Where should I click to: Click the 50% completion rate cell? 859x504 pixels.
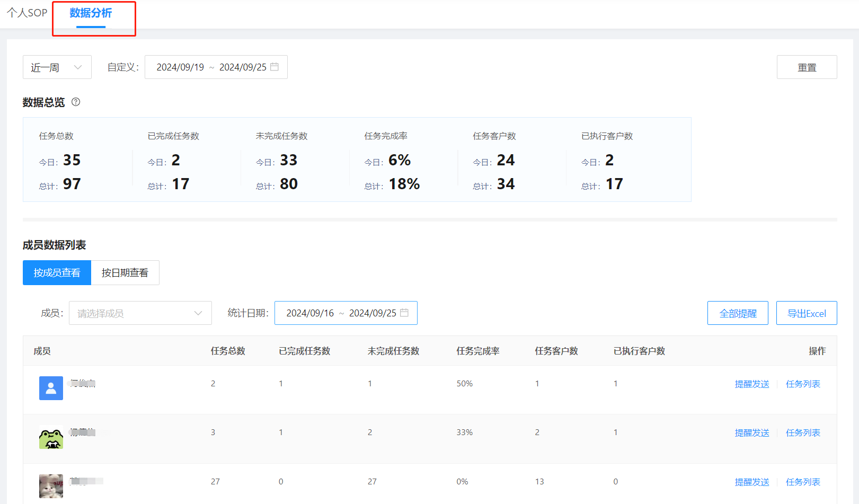(465, 384)
